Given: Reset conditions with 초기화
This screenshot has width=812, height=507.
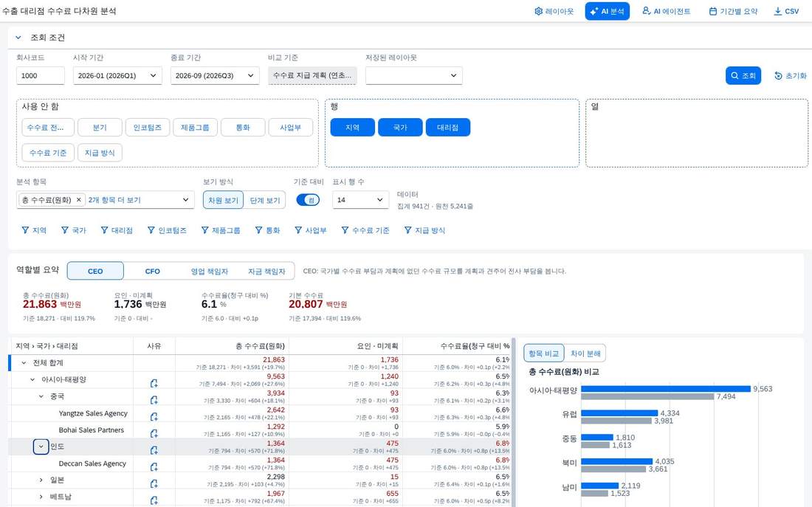Looking at the screenshot, I should pos(791,75).
